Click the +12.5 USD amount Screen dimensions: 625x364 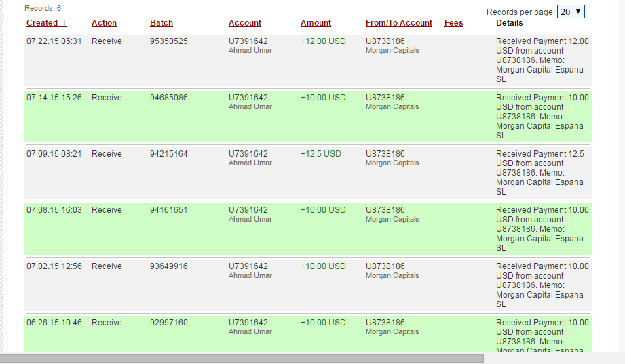pos(321,154)
